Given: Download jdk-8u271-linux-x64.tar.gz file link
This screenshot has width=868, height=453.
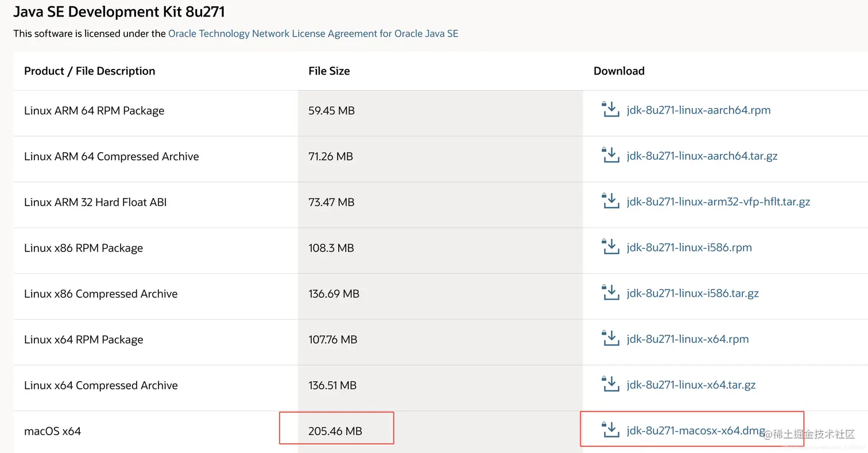Looking at the screenshot, I should pos(691,385).
